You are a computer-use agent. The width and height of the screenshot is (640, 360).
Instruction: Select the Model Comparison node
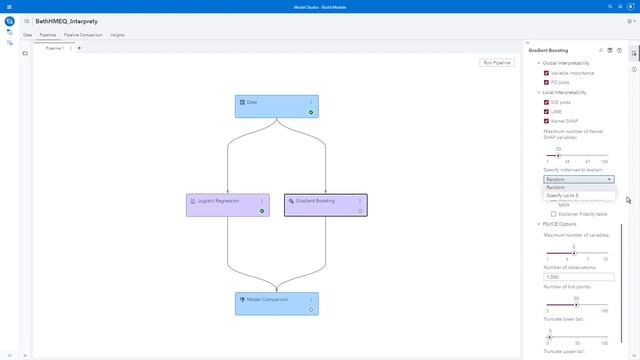pyautogui.click(x=277, y=304)
